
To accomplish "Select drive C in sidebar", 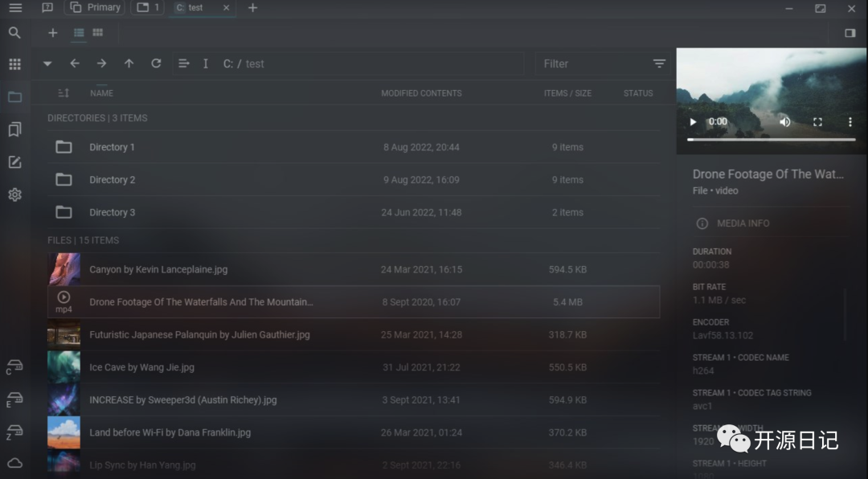I will coord(14,367).
